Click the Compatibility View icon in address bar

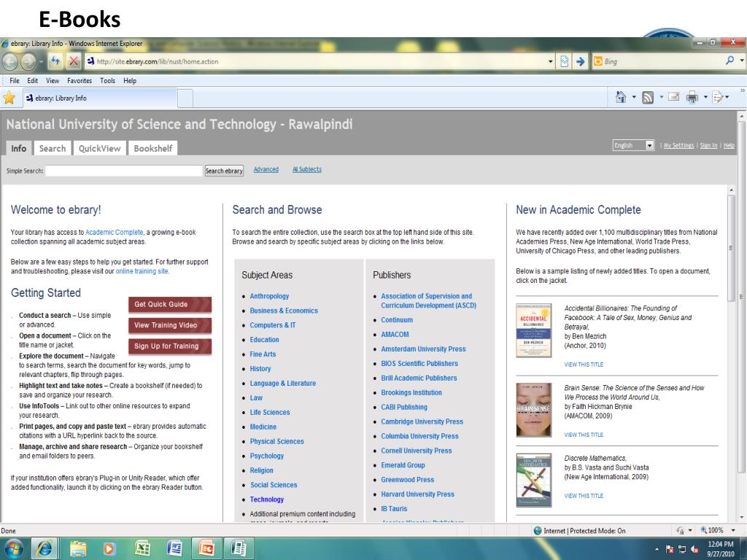point(565,61)
